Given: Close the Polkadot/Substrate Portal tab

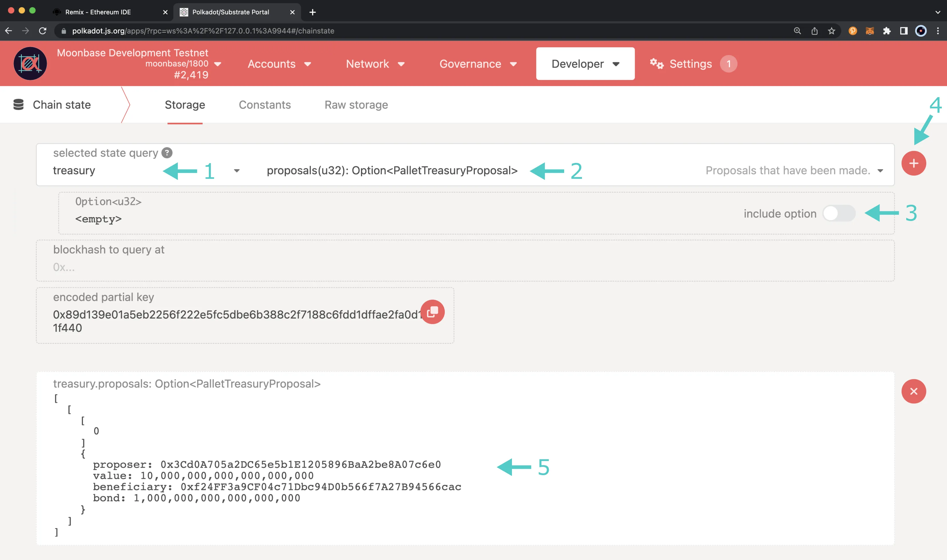Looking at the screenshot, I should (x=292, y=12).
